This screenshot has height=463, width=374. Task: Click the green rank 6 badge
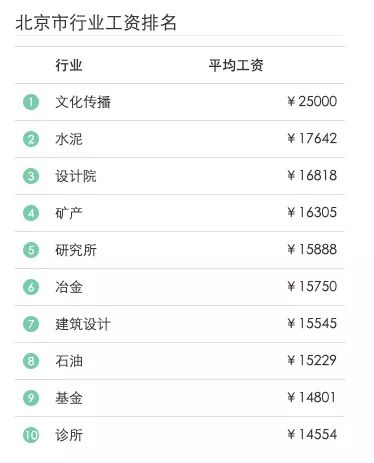(x=31, y=287)
